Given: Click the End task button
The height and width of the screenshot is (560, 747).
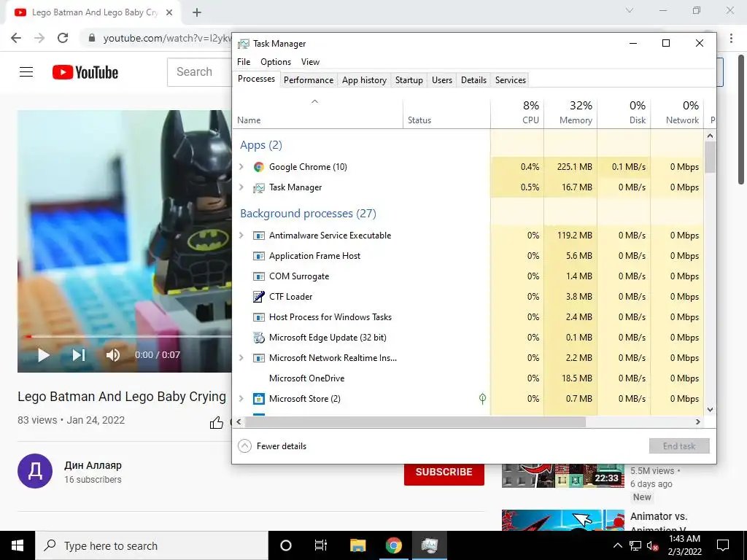Looking at the screenshot, I should pos(679,446).
